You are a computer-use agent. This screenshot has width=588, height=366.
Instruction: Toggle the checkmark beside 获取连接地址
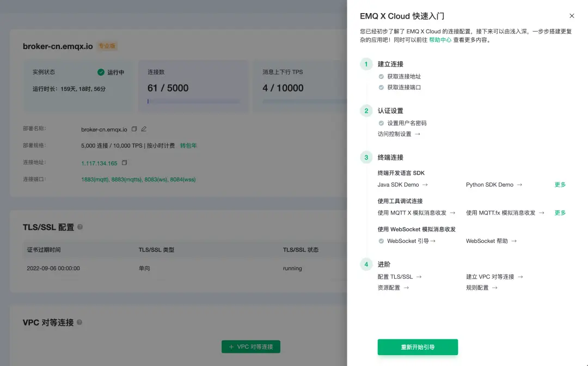[x=381, y=76]
